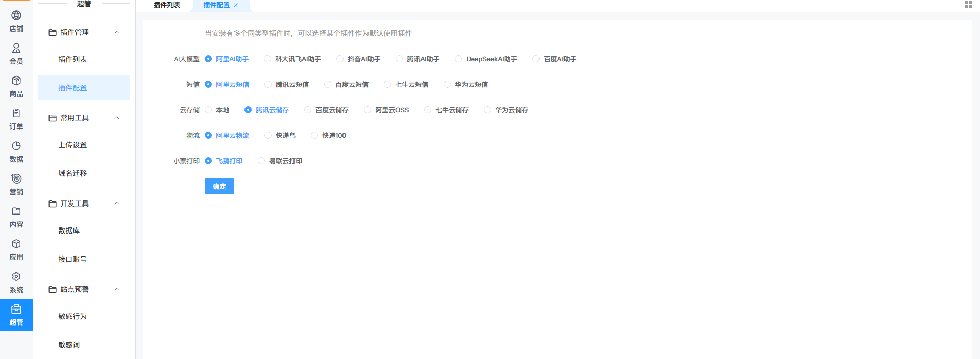Open the 商品 products sidebar icon
The width and height of the screenshot is (980, 359).
point(16,81)
